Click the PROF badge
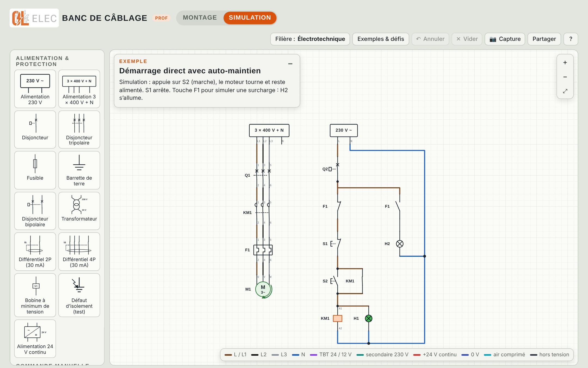This screenshot has height=368, width=588. coord(161,18)
